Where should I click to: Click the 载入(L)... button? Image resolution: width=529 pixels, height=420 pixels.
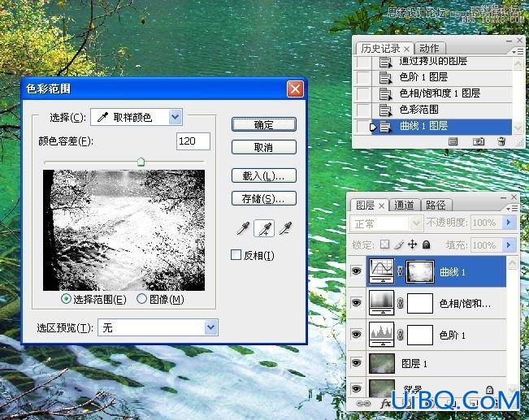click(264, 175)
